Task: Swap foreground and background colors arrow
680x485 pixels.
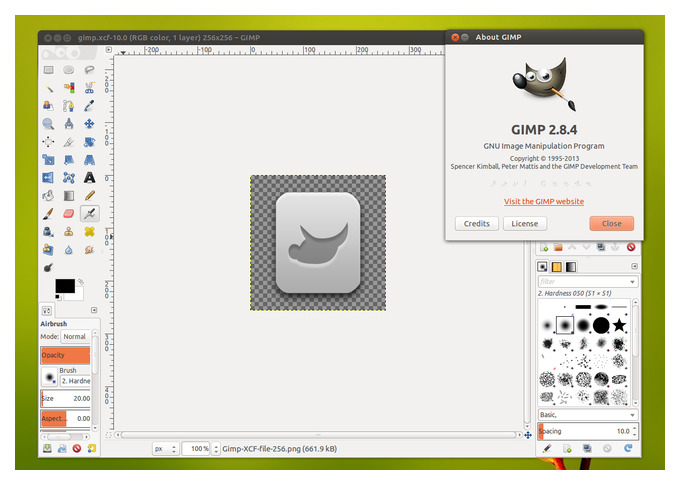Action: click(x=81, y=282)
